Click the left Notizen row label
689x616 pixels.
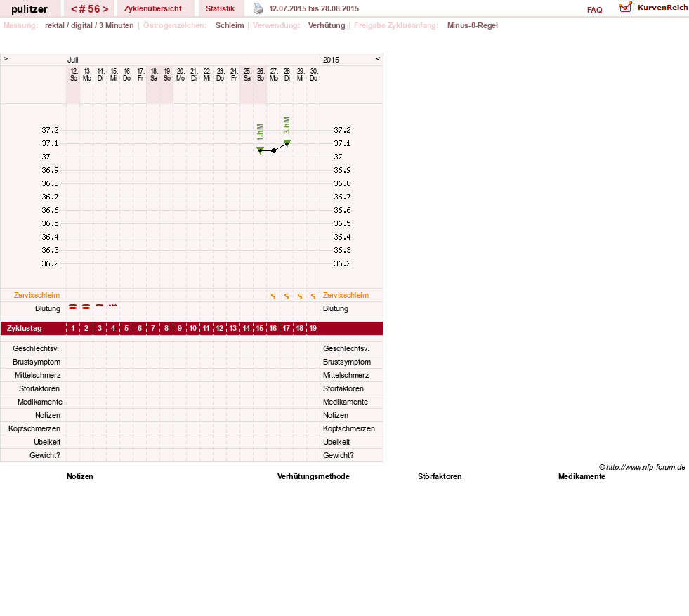pyautogui.click(x=48, y=415)
